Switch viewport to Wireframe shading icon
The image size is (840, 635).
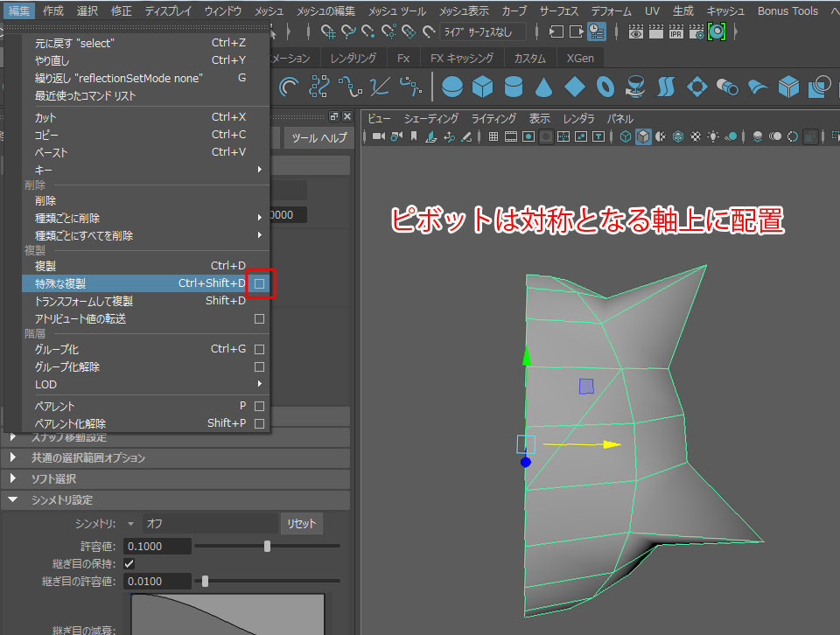point(625,136)
